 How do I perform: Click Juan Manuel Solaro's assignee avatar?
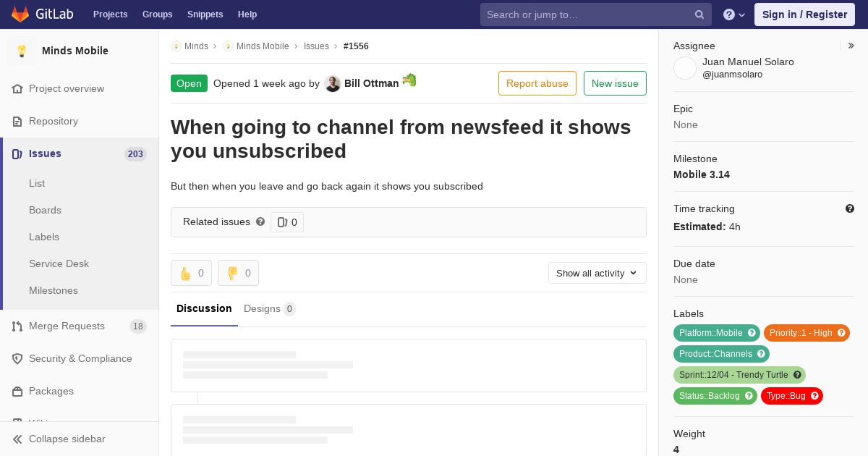click(685, 68)
